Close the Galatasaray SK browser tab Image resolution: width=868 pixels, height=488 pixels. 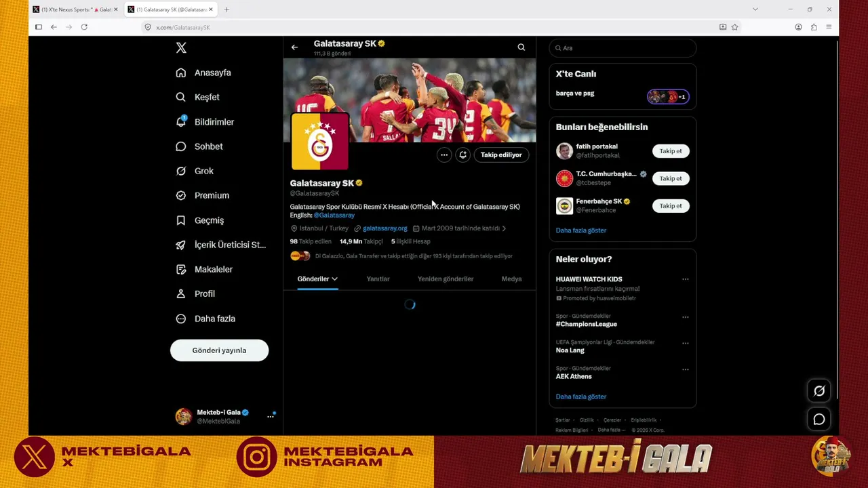click(211, 9)
